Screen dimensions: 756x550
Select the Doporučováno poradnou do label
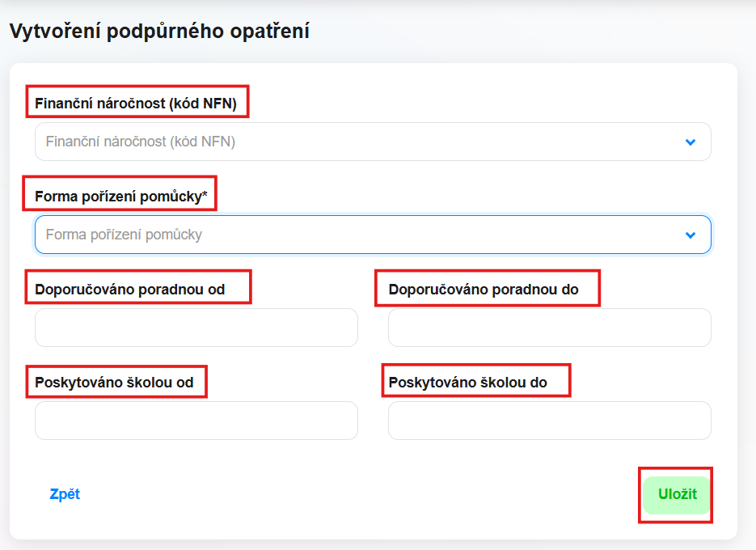point(484,290)
